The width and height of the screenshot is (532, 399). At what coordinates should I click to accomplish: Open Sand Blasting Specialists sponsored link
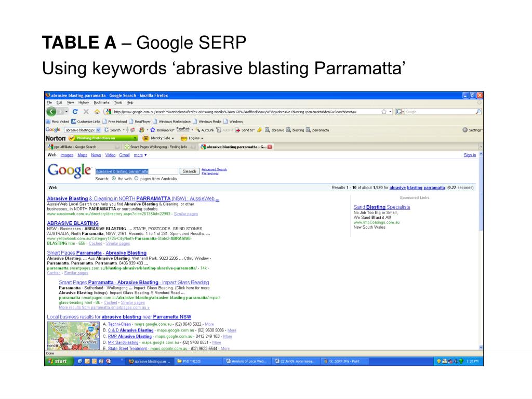382,207
